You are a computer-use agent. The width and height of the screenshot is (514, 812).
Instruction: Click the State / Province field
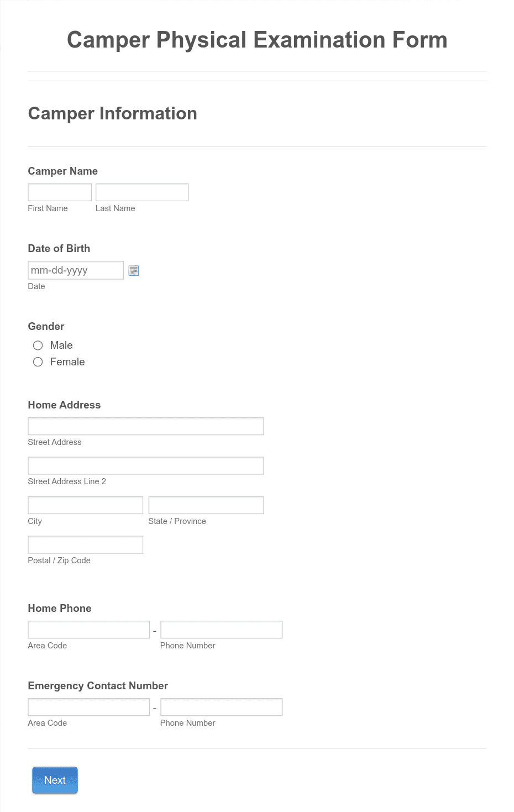[206, 505]
